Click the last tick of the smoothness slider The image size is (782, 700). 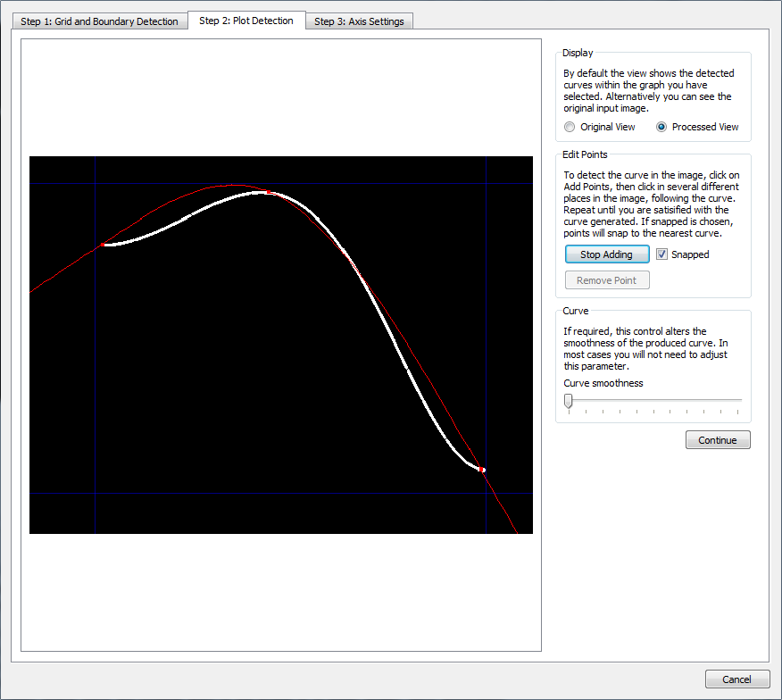(x=737, y=412)
